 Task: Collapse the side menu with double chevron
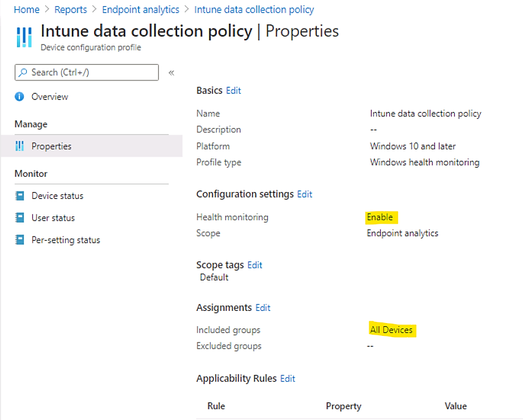click(x=171, y=73)
